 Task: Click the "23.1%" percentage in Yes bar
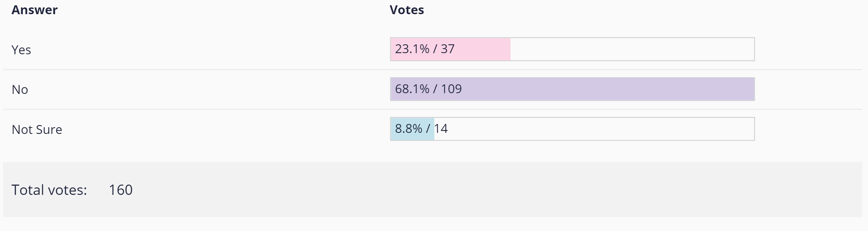tap(412, 49)
